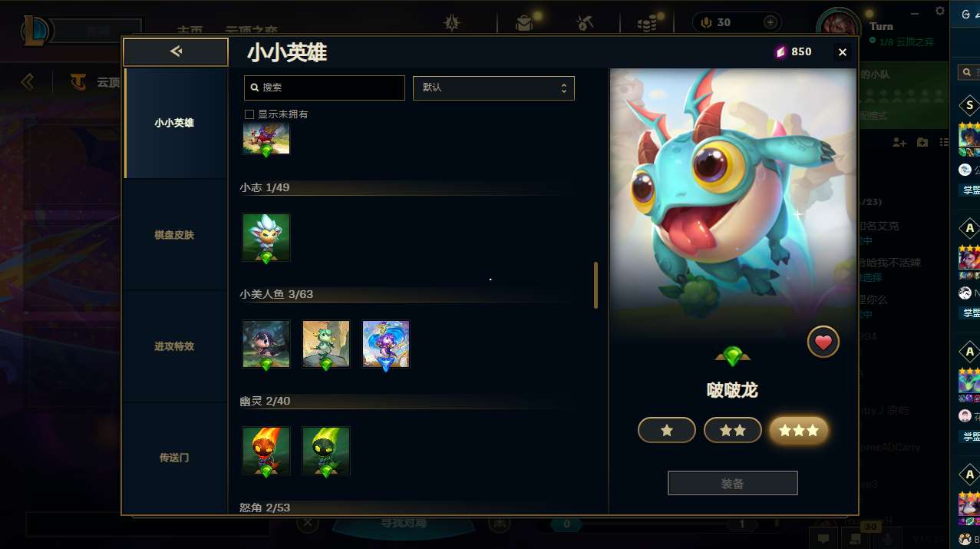
Task: Select the two-star tier button
Action: coord(733,431)
